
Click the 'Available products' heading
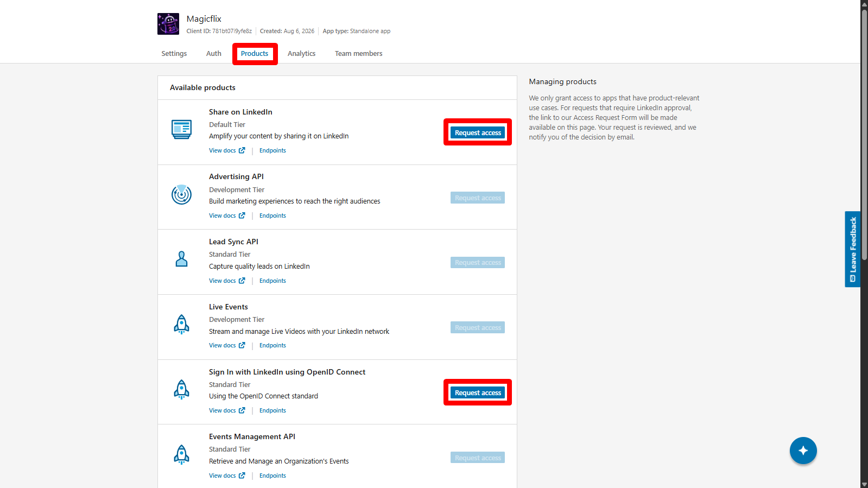[202, 87]
